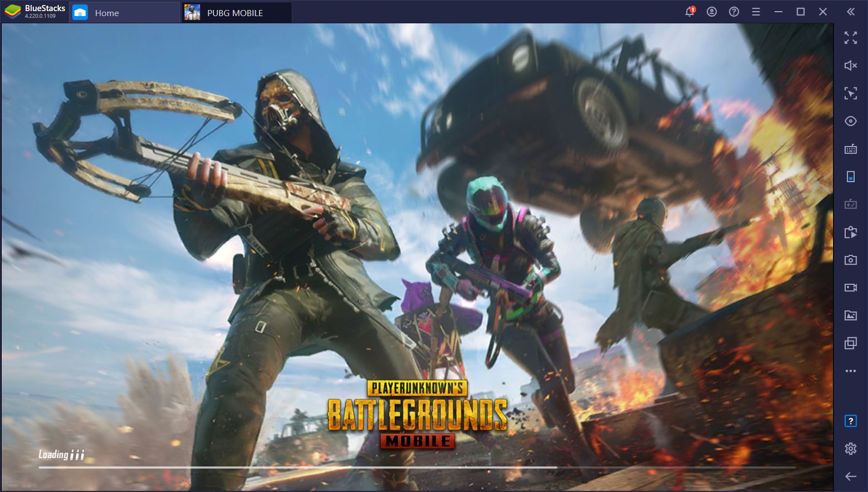Click the 'Loading' text

coord(53,454)
